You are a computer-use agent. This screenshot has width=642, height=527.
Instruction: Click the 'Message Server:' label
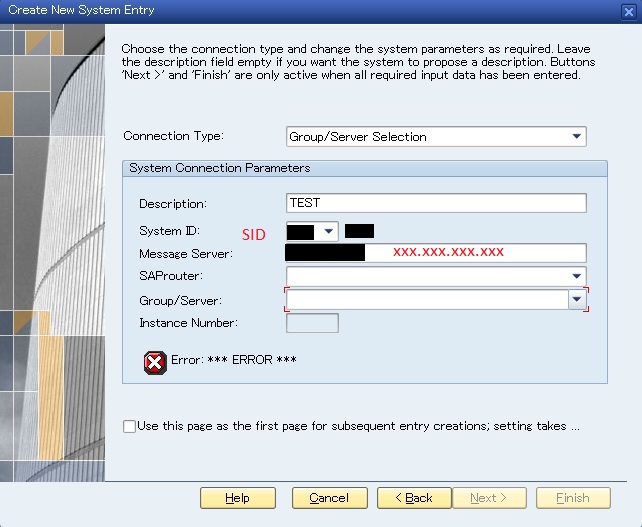point(186,254)
